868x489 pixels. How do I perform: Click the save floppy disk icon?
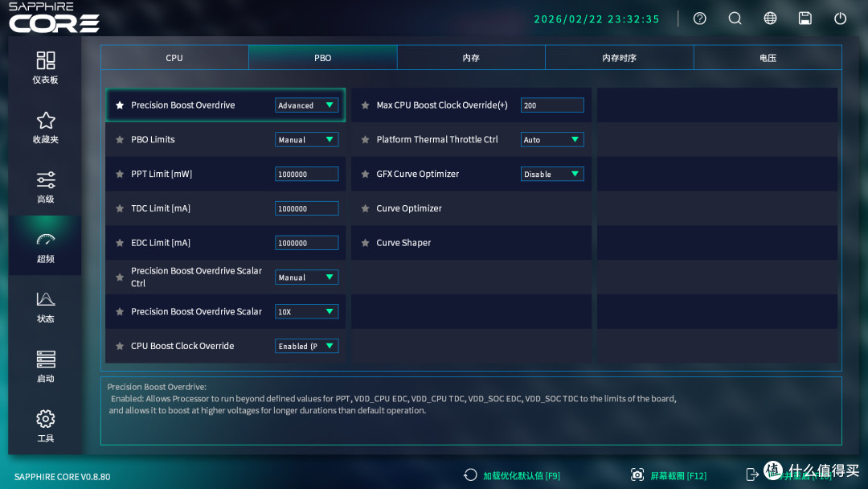click(x=805, y=18)
